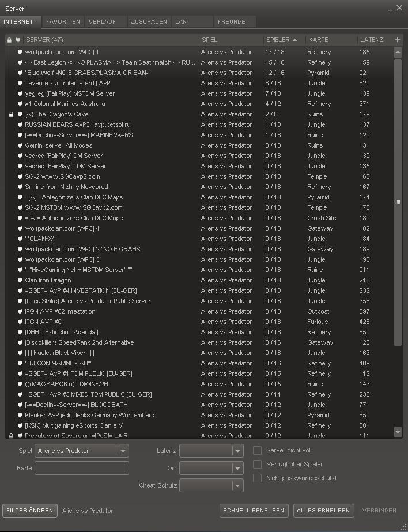The width and height of the screenshot is (408, 532).
Task: Click the scrollbar up arrow of the server list
Action: (x=398, y=52)
